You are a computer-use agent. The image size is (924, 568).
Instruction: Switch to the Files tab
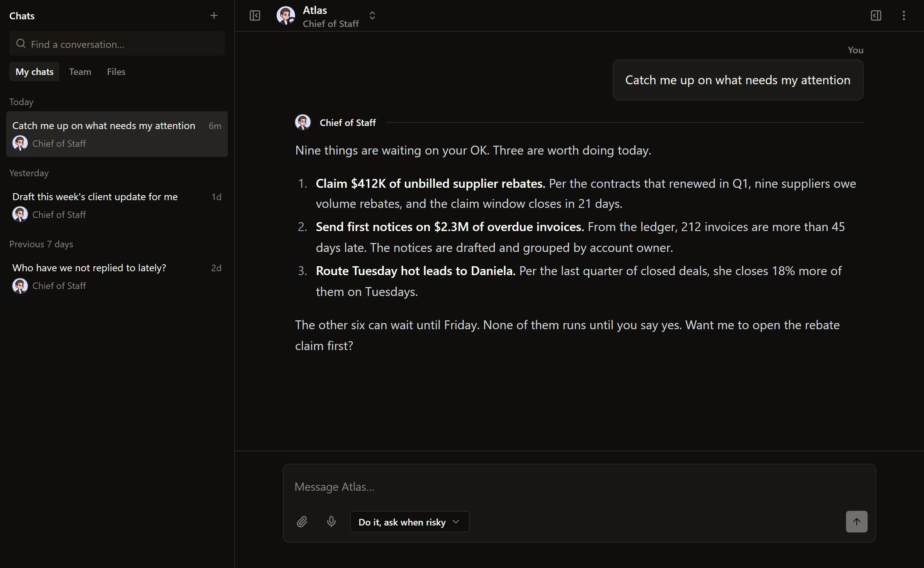(116, 71)
